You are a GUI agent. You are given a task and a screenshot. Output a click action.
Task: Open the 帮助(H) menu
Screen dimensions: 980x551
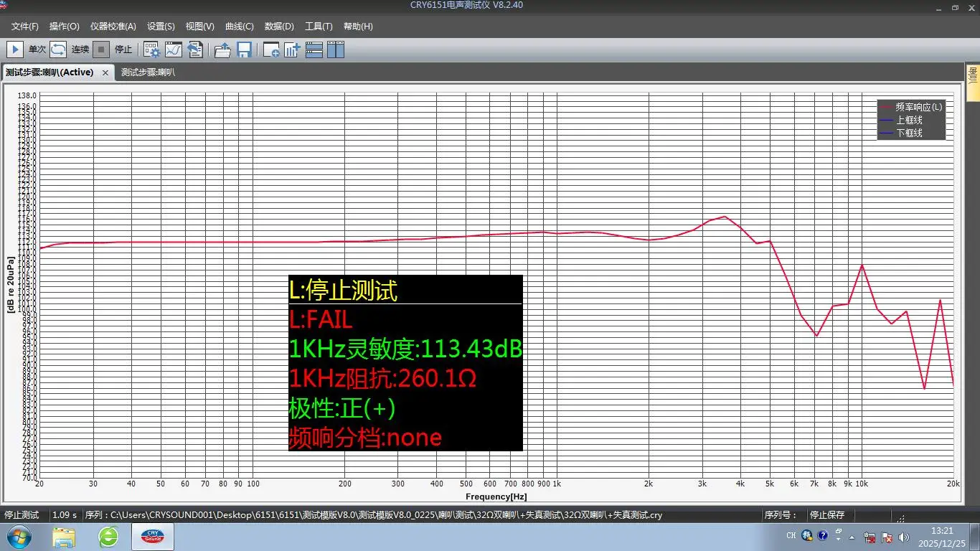coord(358,27)
